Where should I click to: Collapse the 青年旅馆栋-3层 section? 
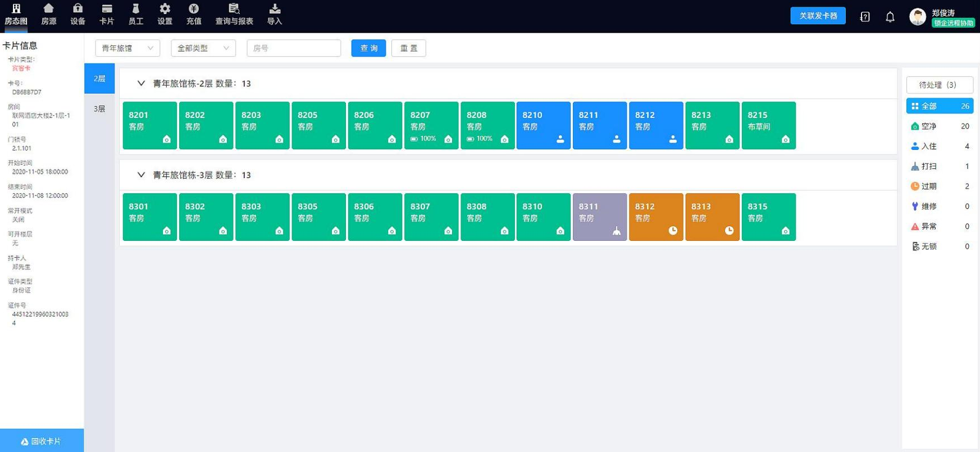pyautogui.click(x=141, y=175)
